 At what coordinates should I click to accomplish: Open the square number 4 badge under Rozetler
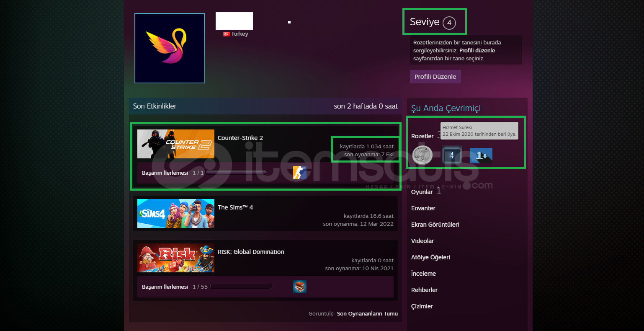(x=452, y=155)
